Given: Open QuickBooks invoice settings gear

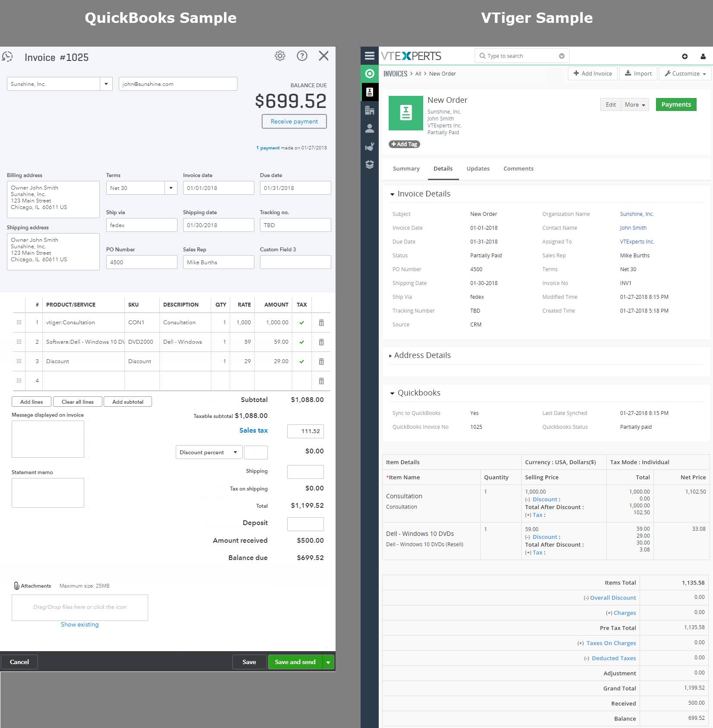Looking at the screenshot, I should (x=280, y=56).
